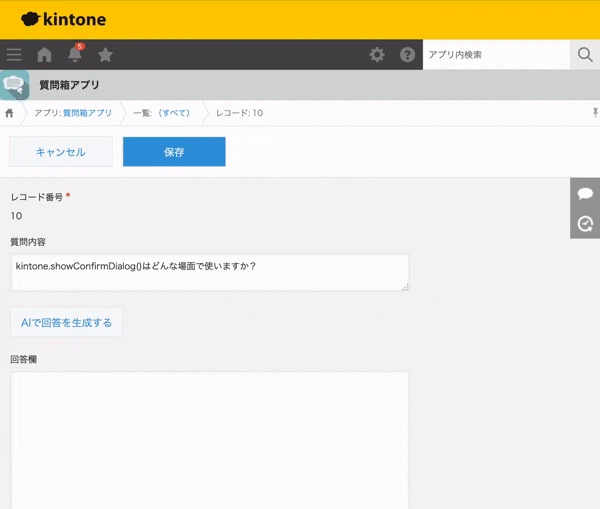
Task: Click the 回答欄 label
Action: click(x=23, y=359)
